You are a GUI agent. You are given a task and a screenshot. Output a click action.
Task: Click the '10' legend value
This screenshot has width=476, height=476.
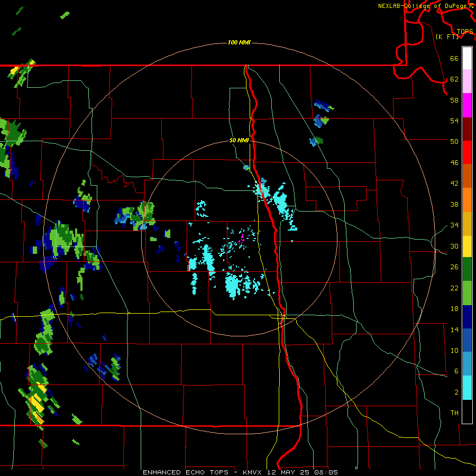tap(454, 350)
